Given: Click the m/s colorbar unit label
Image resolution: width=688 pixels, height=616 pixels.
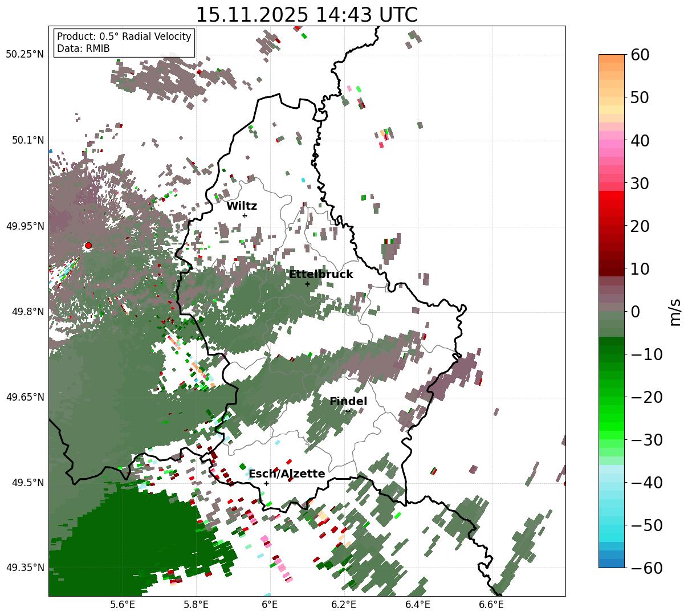Looking at the screenshot, I should (x=675, y=311).
